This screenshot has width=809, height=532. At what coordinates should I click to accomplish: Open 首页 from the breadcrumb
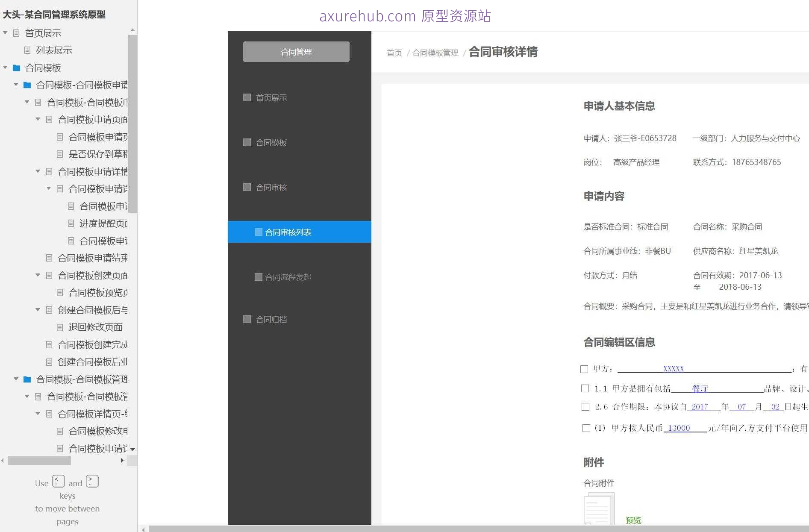click(x=394, y=53)
